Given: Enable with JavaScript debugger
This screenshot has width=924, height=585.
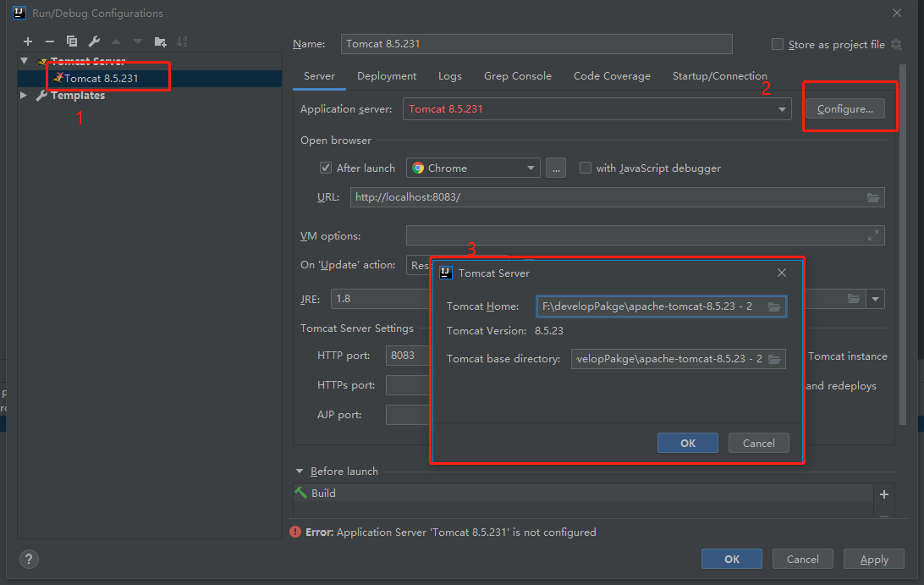Looking at the screenshot, I should click(586, 168).
